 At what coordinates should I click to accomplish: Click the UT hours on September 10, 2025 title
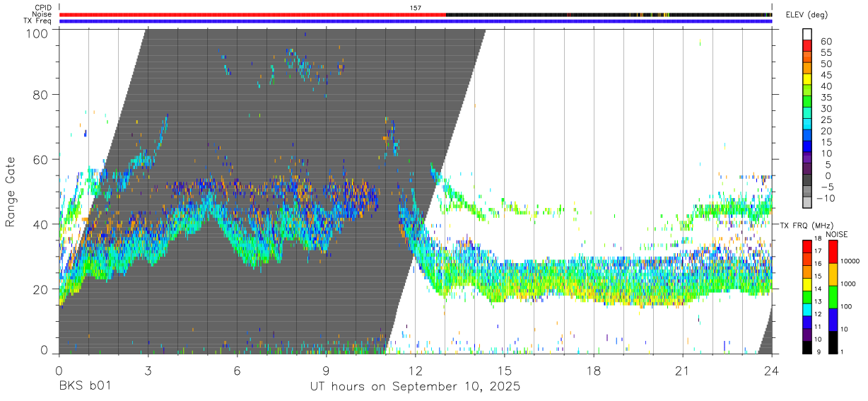[416, 387]
